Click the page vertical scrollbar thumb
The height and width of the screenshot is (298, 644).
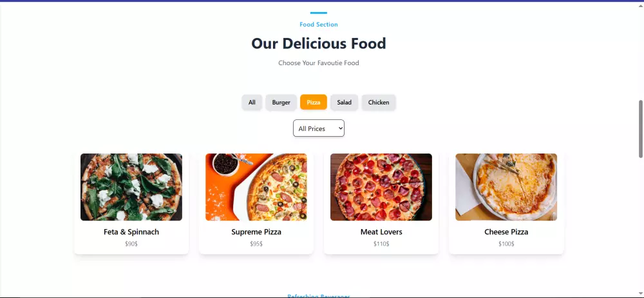point(641,128)
